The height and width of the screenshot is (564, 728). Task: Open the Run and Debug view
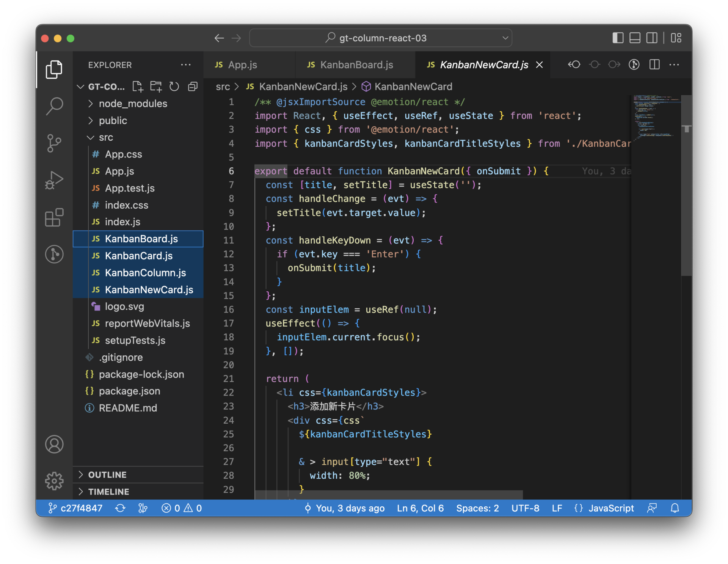tap(54, 180)
